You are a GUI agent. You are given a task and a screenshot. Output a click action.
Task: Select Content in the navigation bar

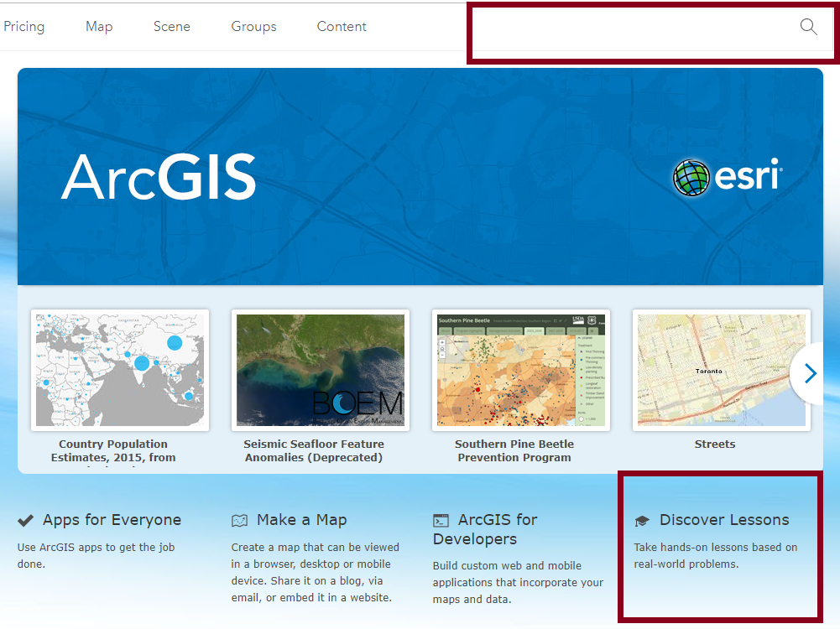(x=342, y=27)
